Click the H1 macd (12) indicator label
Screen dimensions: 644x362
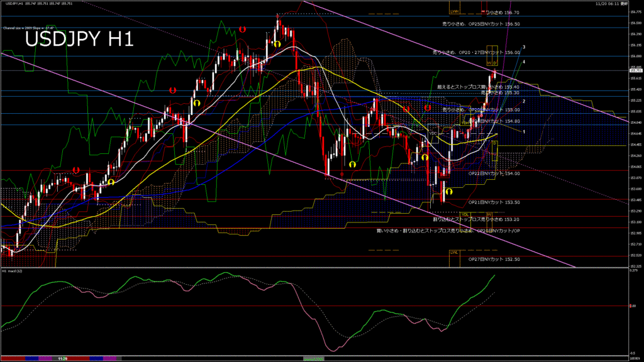coord(13,271)
